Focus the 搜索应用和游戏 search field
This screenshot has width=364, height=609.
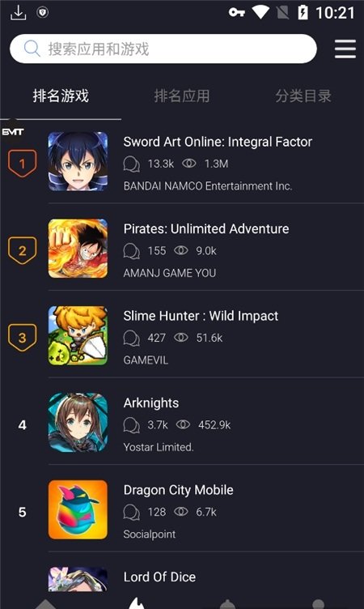tap(163, 49)
